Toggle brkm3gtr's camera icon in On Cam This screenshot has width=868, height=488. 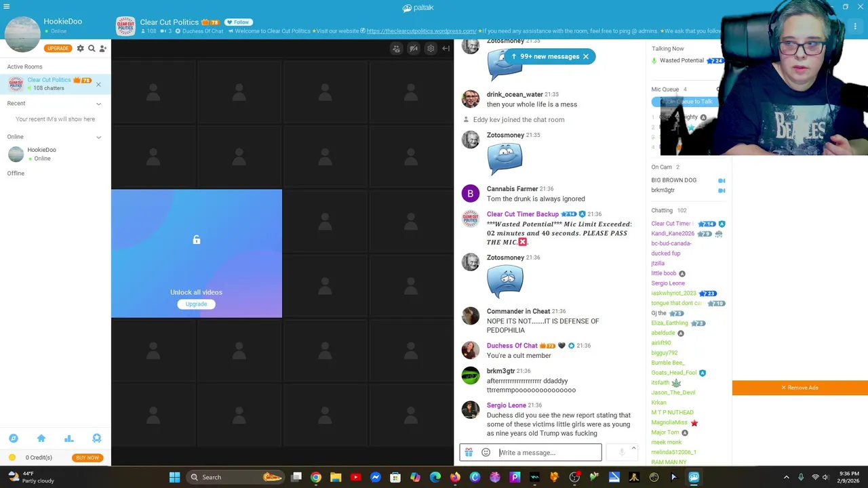coord(722,190)
